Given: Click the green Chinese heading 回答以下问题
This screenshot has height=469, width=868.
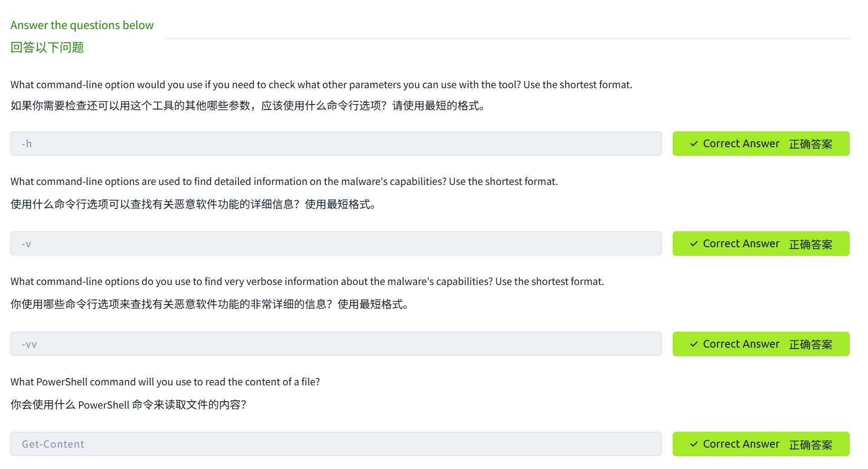Looking at the screenshot, I should tap(47, 48).
